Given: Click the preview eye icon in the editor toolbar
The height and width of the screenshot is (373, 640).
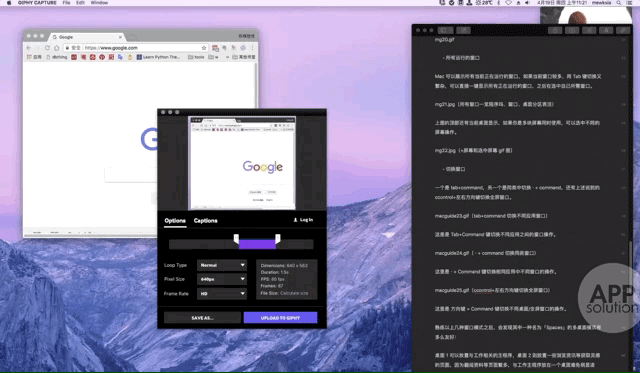Looking at the screenshot, I should [x=572, y=30].
